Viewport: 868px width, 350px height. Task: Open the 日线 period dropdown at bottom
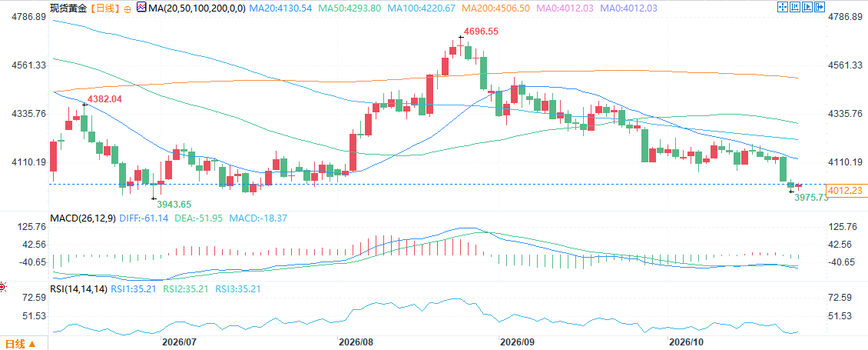pyautogui.click(x=21, y=344)
